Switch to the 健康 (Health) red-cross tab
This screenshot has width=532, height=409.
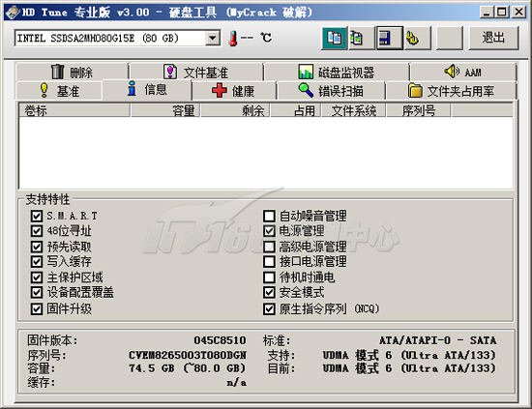point(233,91)
